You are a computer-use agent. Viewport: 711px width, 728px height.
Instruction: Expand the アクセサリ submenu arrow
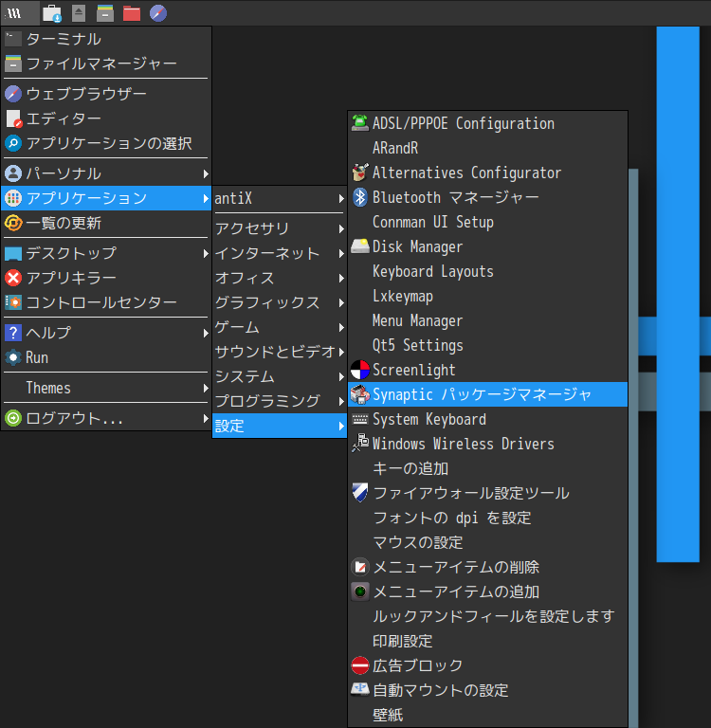point(341,228)
